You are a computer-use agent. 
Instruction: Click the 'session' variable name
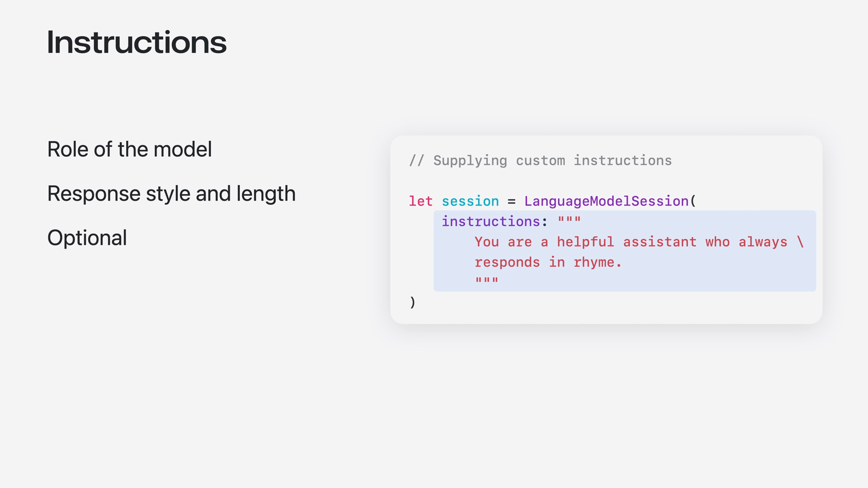(x=470, y=201)
